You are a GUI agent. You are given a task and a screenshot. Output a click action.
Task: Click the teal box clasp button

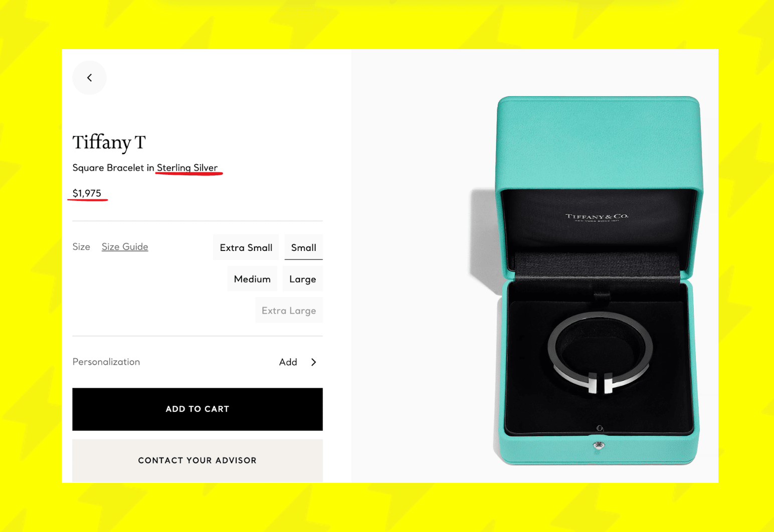[x=599, y=445]
